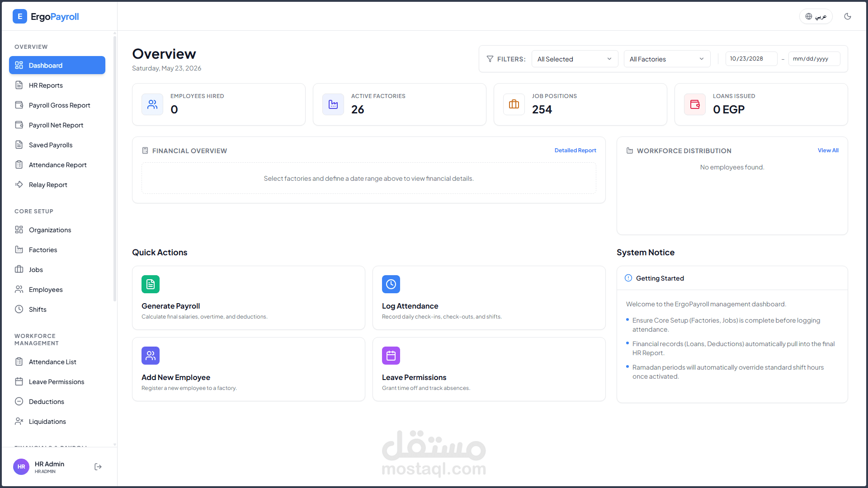Open the All Selected filter dropdown
Image resolution: width=868 pixels, height=488 pixels.
(575, 59)
